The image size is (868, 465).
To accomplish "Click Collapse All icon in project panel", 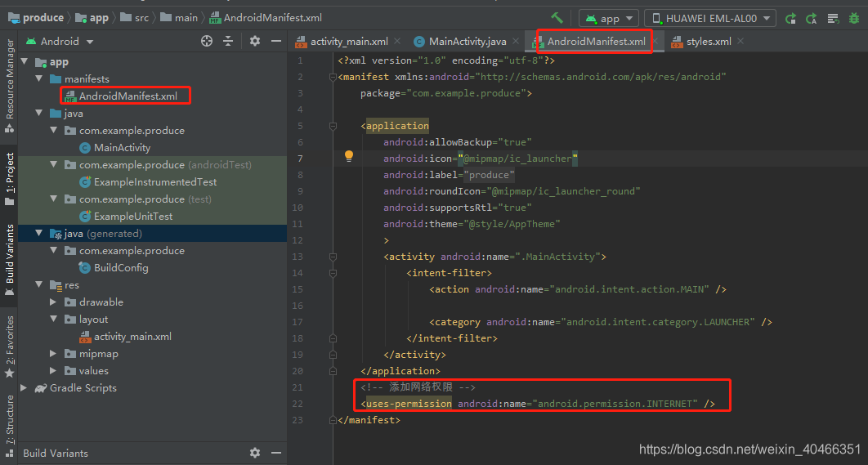I will pos(228,41).
